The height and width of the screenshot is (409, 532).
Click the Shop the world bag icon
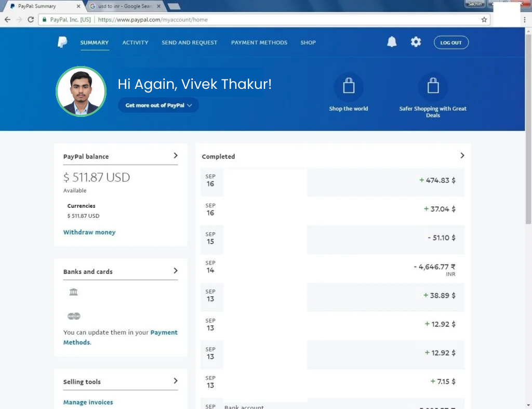pos(349,87)
